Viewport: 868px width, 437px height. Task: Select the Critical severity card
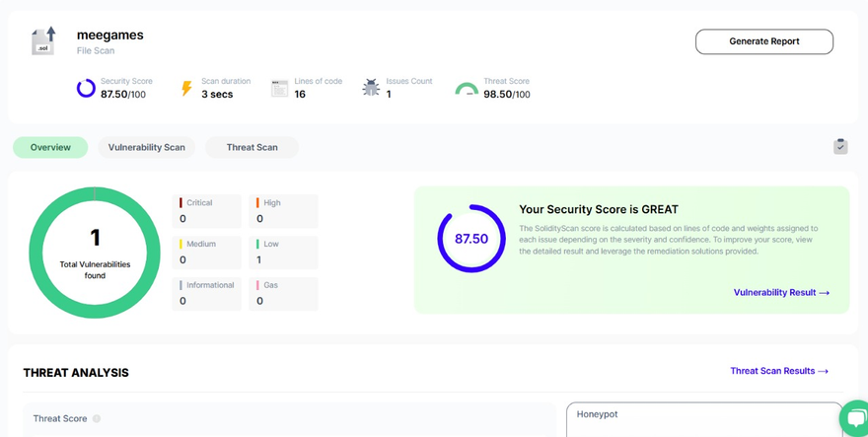[x=207, y=211]
